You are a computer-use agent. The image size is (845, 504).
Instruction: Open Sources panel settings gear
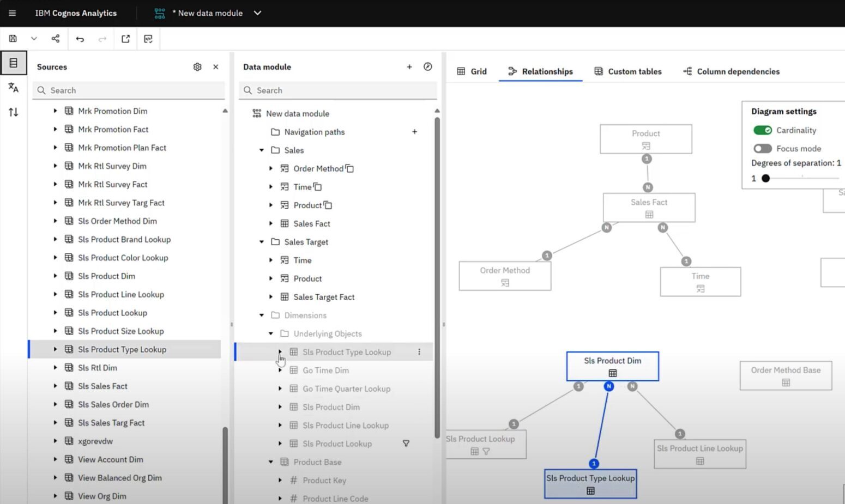197,66
